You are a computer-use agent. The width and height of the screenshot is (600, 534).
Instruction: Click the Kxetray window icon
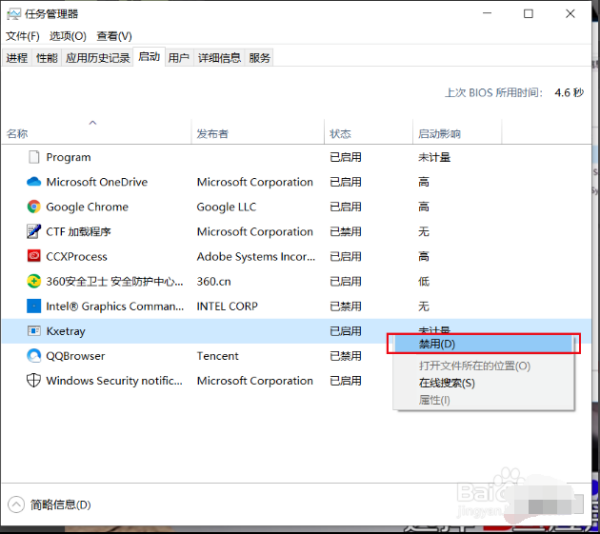34,330
